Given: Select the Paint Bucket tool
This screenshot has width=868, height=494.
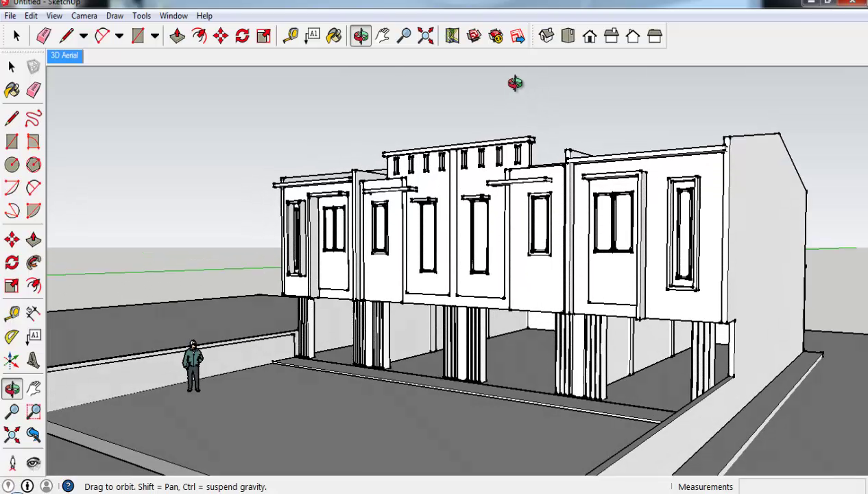Looking at the screenshot, I should coord(334,36).
